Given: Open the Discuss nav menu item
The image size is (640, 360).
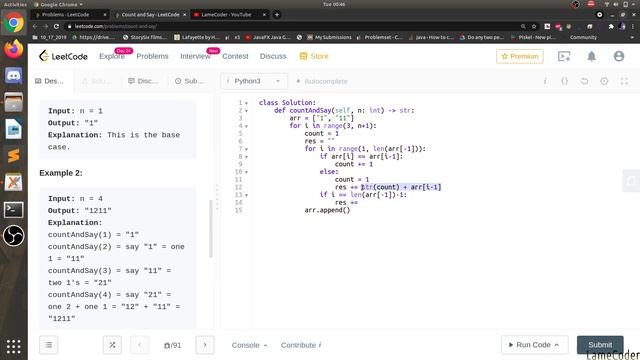Looking at the screenshot, I should (x=273, y=56).
